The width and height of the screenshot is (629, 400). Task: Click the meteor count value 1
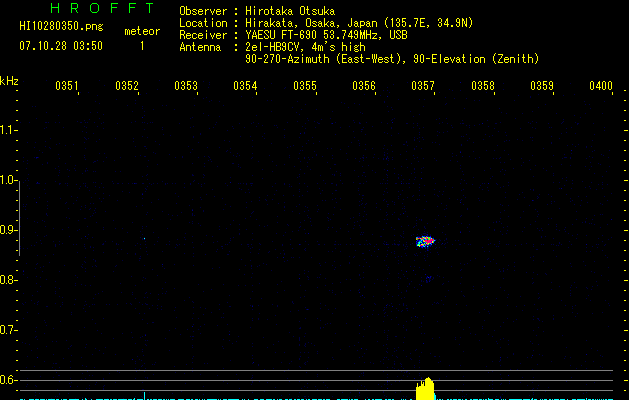coord(142,46)
